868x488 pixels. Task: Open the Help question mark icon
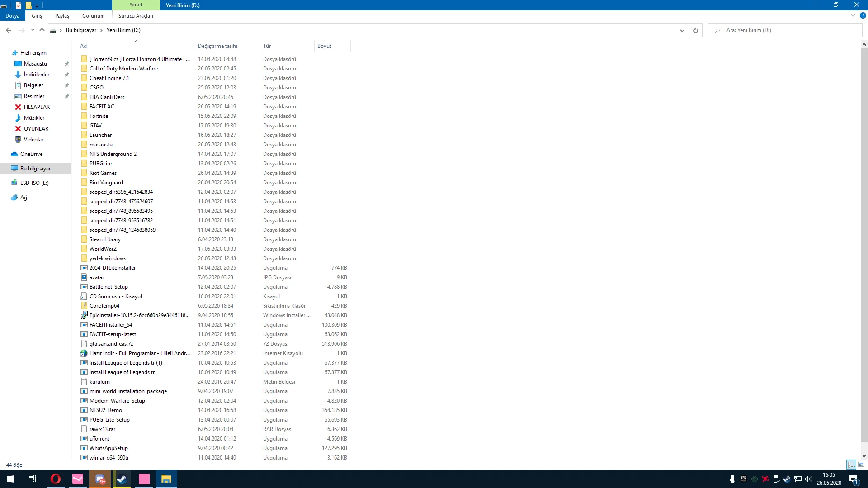pos(863,15)
